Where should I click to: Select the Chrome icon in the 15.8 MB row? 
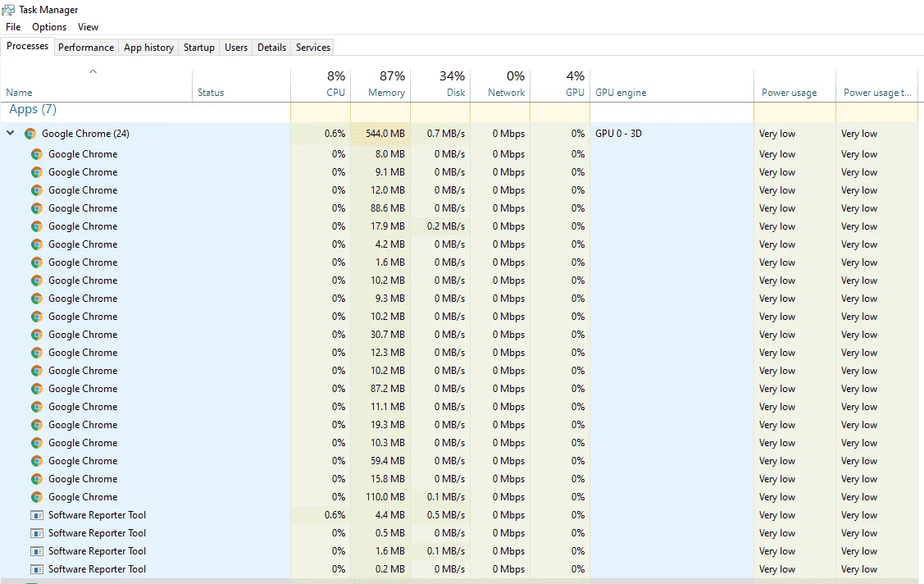[37, 479]
